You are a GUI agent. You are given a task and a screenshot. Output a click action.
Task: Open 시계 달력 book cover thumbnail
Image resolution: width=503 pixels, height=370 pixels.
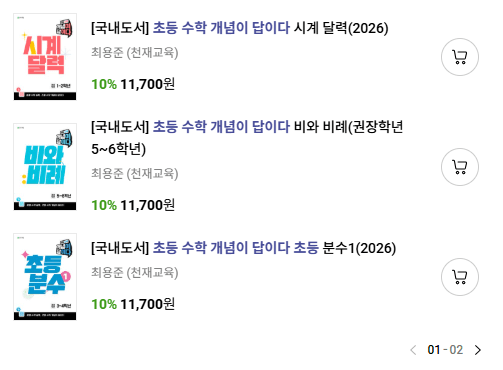coord(45,57)
